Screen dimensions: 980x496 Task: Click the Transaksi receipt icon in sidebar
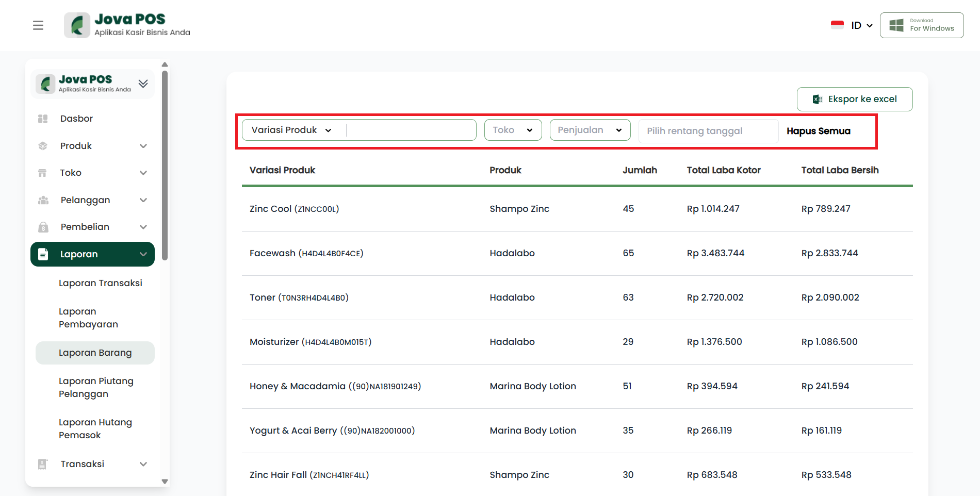43,464
